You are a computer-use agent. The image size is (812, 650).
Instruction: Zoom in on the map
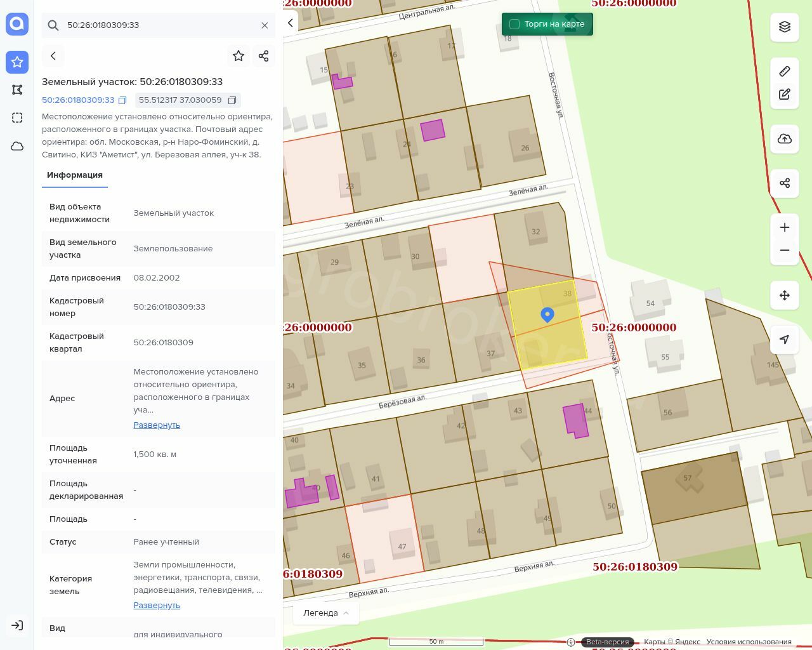(x=785, y=227)
